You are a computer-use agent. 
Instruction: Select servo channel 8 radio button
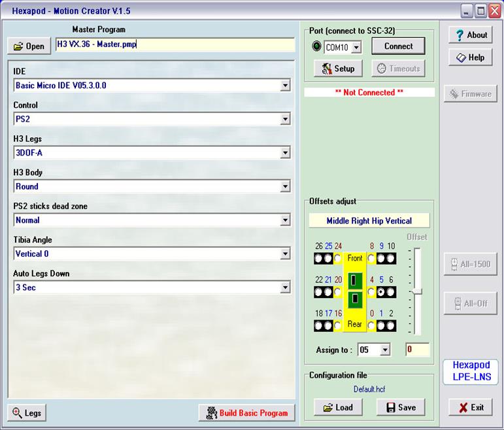pyautogui.click(x=371, y=258)
